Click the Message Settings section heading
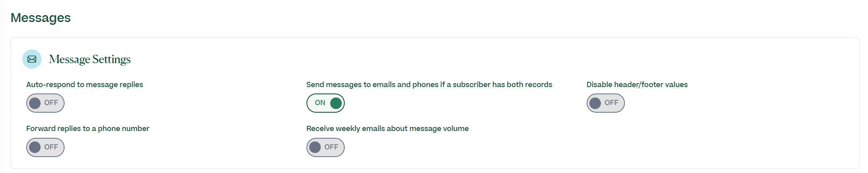 [x=90, y=60]
